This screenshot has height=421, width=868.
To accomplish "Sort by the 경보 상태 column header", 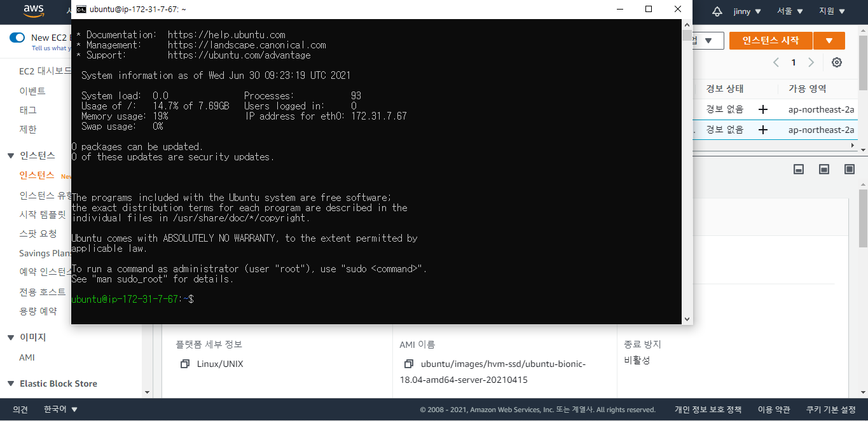I will [725, 88].
